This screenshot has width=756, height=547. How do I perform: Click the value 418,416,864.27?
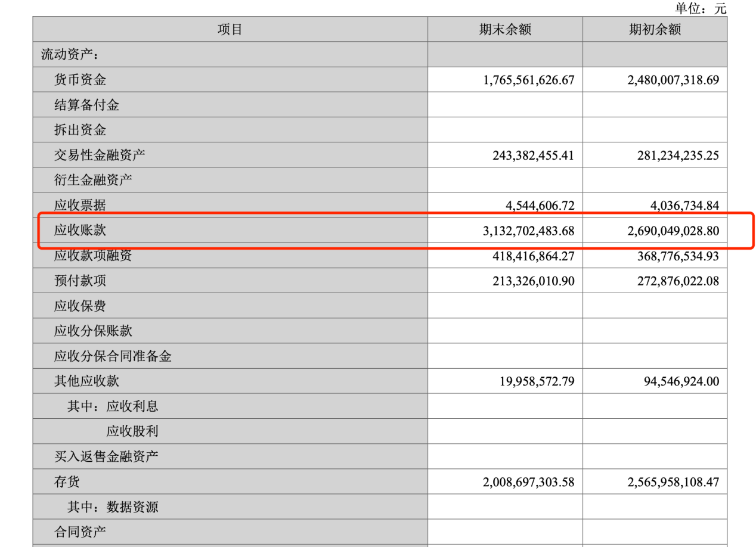(x=534, y=257)
